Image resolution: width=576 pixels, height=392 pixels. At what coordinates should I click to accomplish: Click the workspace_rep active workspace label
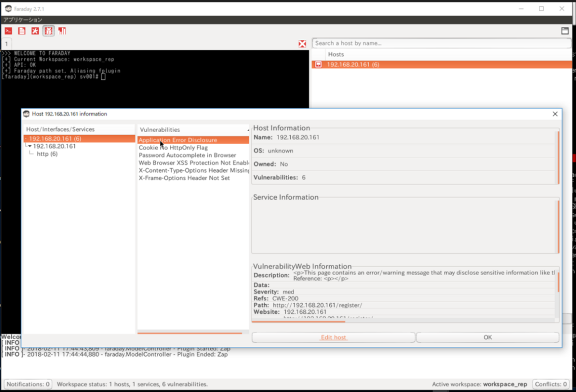505,384
